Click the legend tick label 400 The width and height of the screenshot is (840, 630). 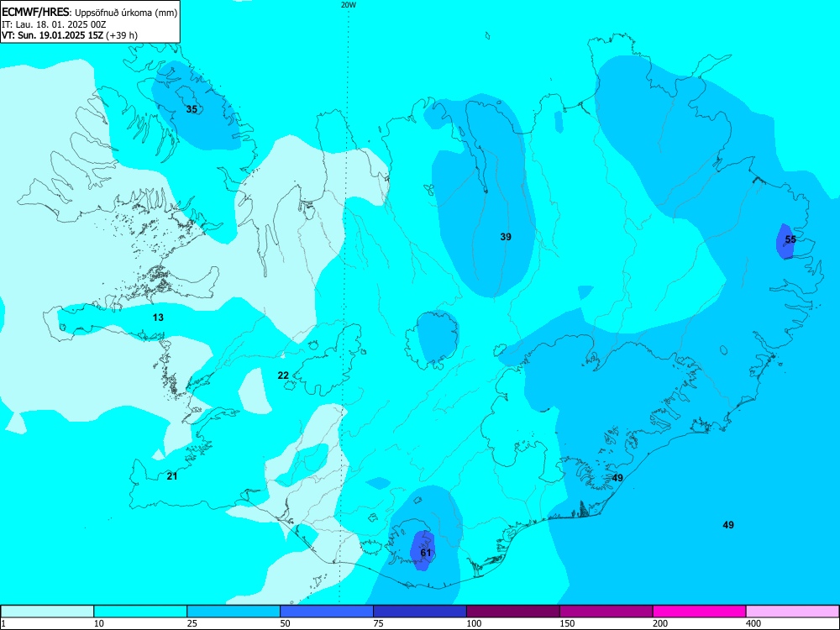point(753,623)
